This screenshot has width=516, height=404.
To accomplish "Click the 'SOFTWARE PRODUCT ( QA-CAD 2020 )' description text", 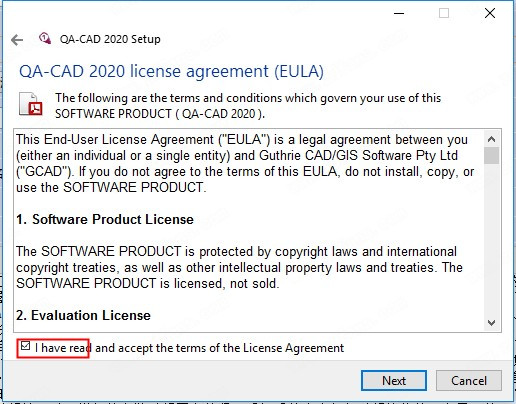I will coord(160,114).
